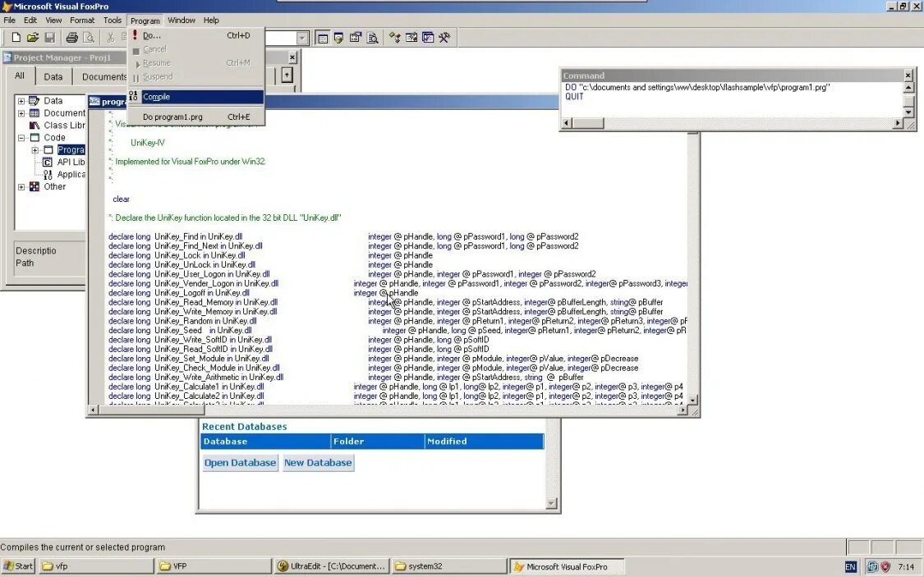Viewport: 924px width, 577px height.
Task: Open the Format menu
Action: click(82, 20)
